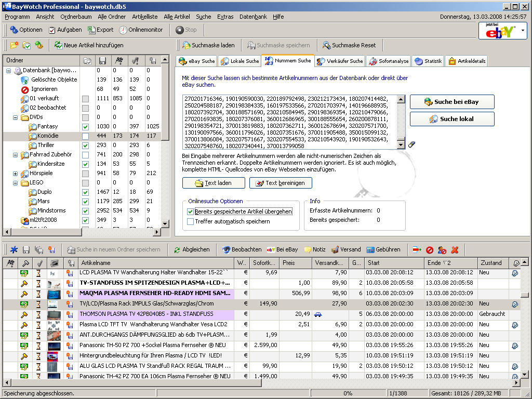Image resolution: width=532 pixels, height=399 pixels.
Task: Open the Aufgaben task list
Action: coord(65,30)
